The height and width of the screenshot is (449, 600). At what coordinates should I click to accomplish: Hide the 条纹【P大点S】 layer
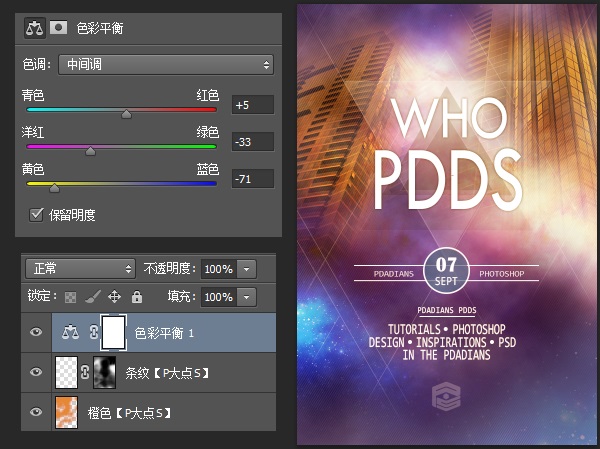click(x=36, y=372)
